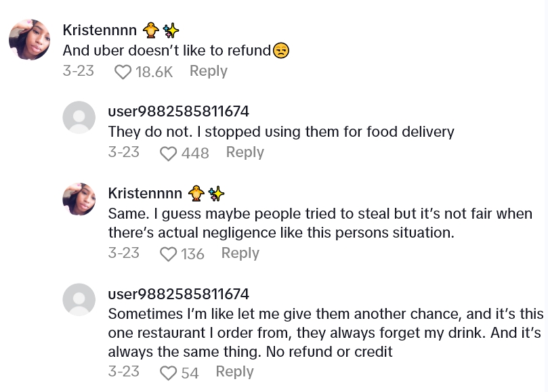
Task: Reply to 'They do not' comment
Action: pyautogui.click(x=245, y=152)
